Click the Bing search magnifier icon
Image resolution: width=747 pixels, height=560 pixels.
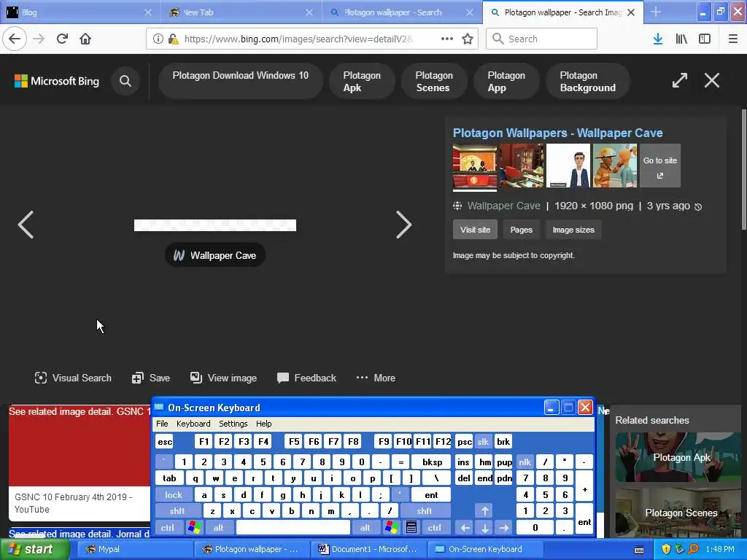125,81
